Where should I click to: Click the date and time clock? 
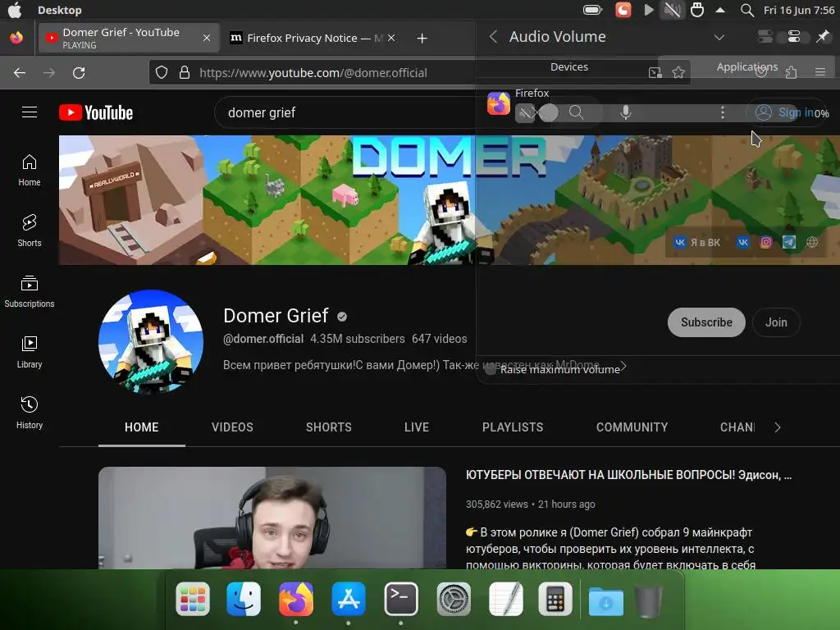(799, 10)
